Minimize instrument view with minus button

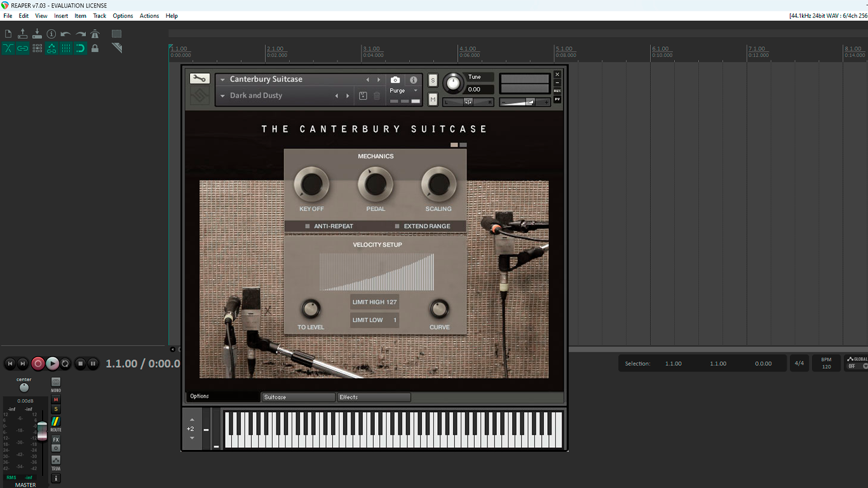click(x=557, y=83)
